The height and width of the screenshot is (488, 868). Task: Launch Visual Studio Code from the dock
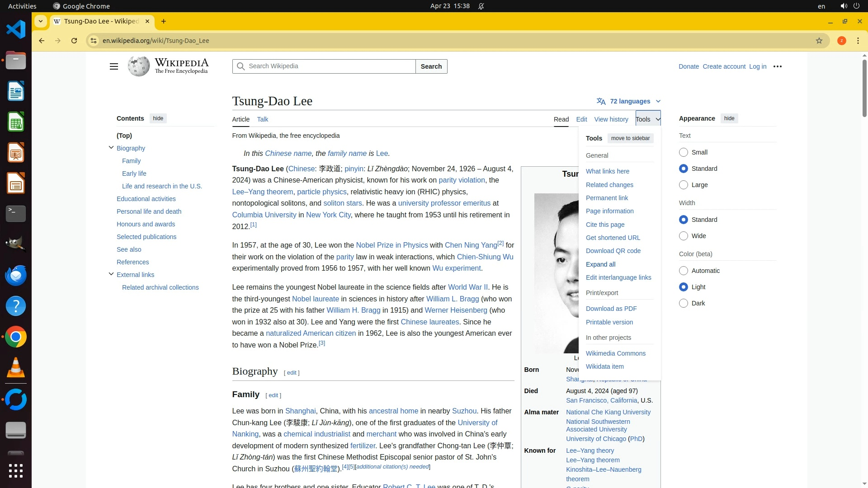pyautogui.click(x=15, y=30)
